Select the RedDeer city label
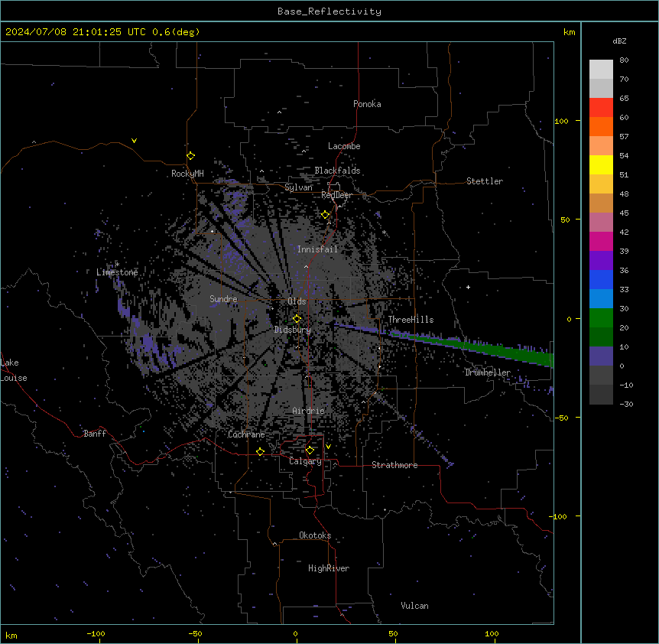 tap(337, 195)
